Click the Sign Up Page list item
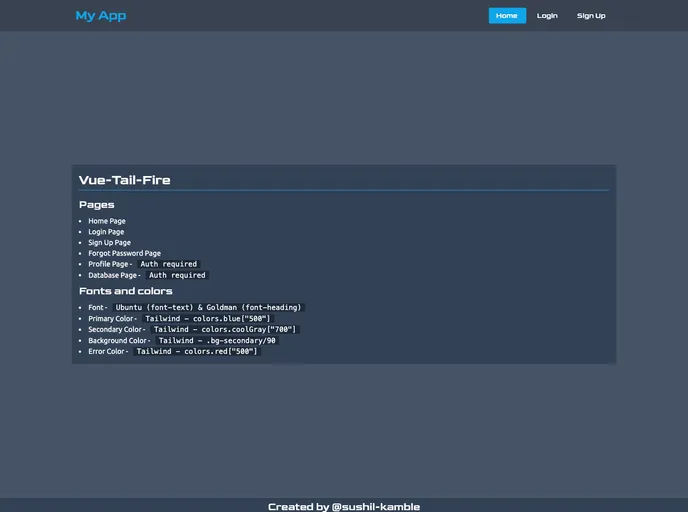 tap(109, 243)
